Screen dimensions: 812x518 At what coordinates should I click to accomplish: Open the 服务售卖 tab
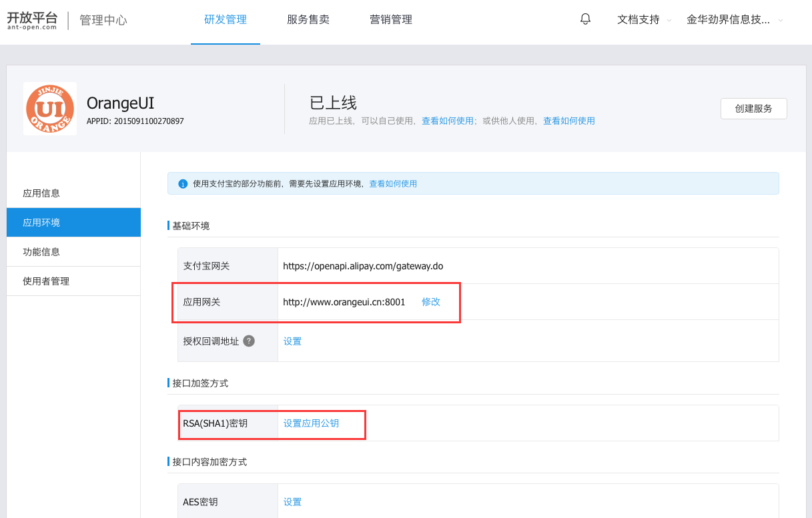(308, 20)
